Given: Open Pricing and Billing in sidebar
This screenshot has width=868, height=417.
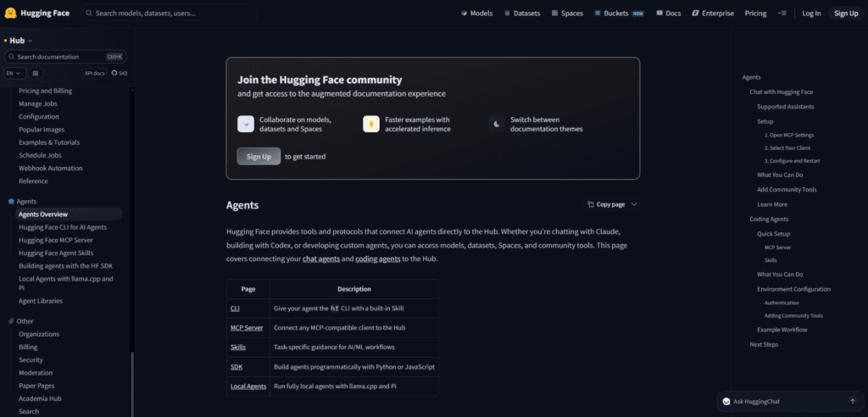Looking at the screenshot, I should pos(46,91).
